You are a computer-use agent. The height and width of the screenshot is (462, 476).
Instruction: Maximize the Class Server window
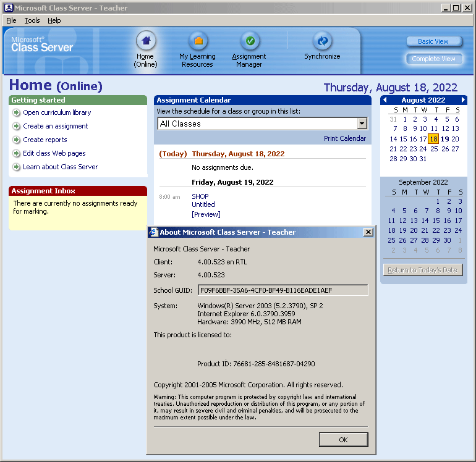click(456, 8)
